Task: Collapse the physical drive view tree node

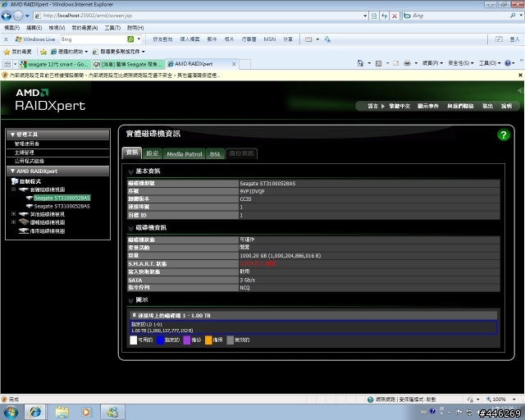Action: click(x=13, y=189)
